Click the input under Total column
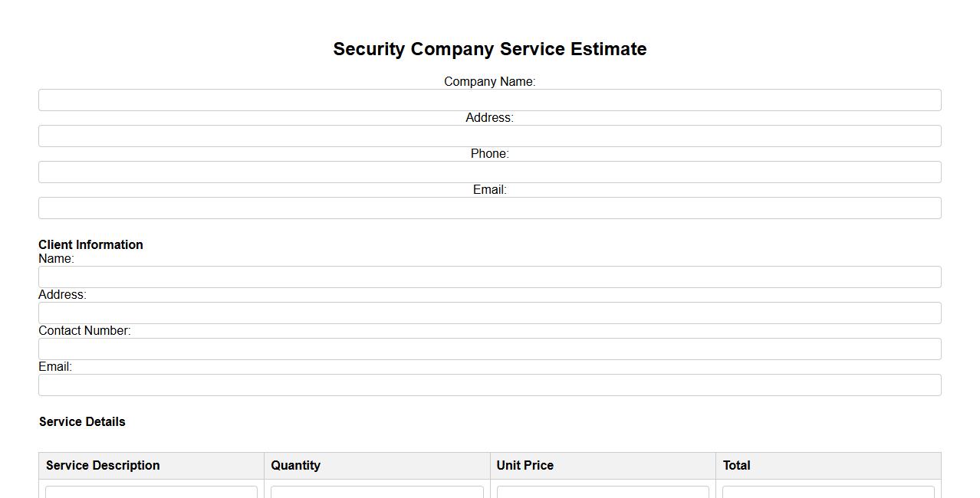 click(828, 492)
